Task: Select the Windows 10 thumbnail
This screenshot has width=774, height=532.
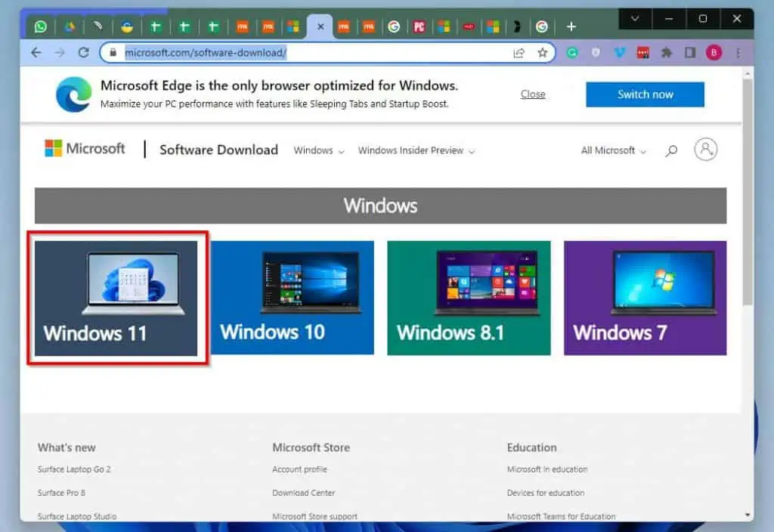Action: (x=292, y=297)
